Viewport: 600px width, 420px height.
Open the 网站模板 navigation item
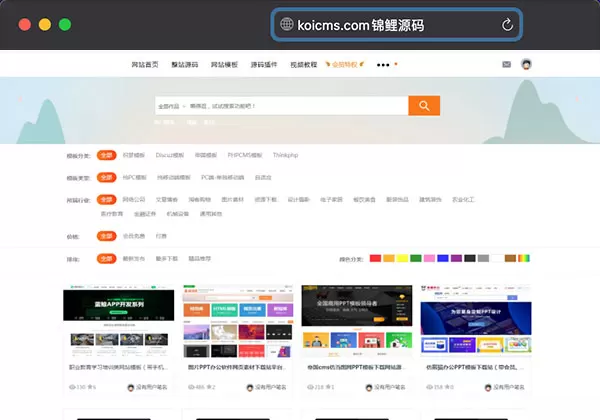point(224,65)
